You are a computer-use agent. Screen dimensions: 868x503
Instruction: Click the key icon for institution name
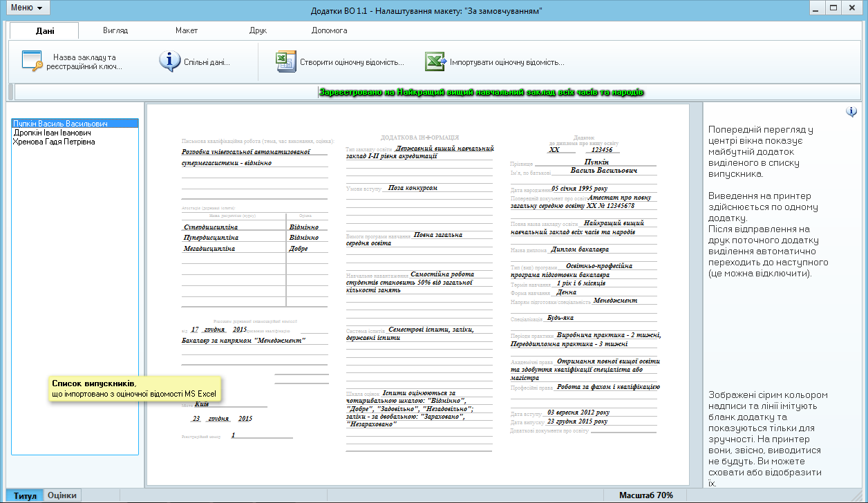32,61
